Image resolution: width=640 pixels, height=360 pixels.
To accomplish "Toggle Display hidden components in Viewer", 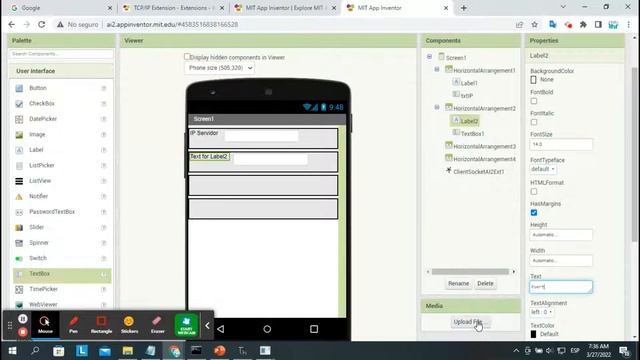I will [x=187, y=57].
